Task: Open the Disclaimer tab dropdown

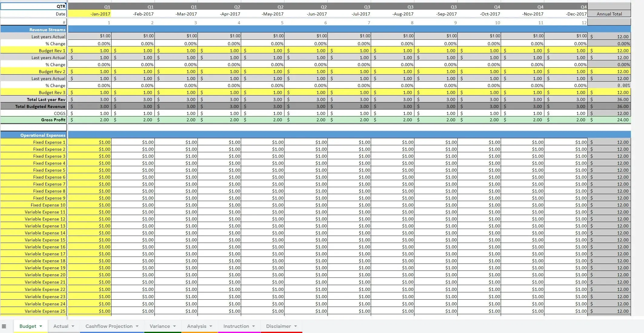Action: point(296,326)
